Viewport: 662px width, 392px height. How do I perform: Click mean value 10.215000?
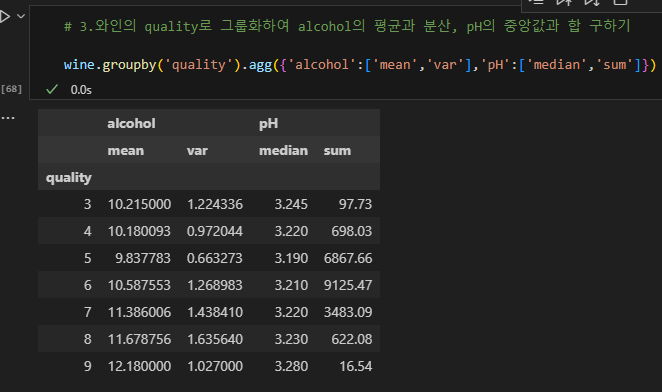(x=139, y=204)
